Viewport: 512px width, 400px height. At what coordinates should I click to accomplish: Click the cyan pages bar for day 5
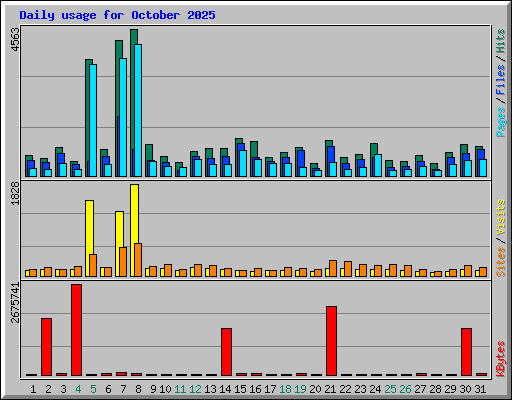(93, 120)
